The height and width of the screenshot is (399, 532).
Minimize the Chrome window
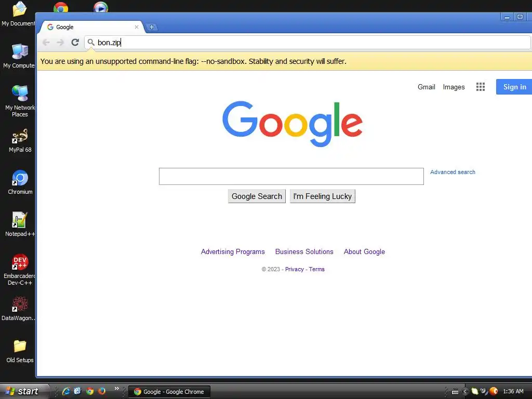click(507, 17)
